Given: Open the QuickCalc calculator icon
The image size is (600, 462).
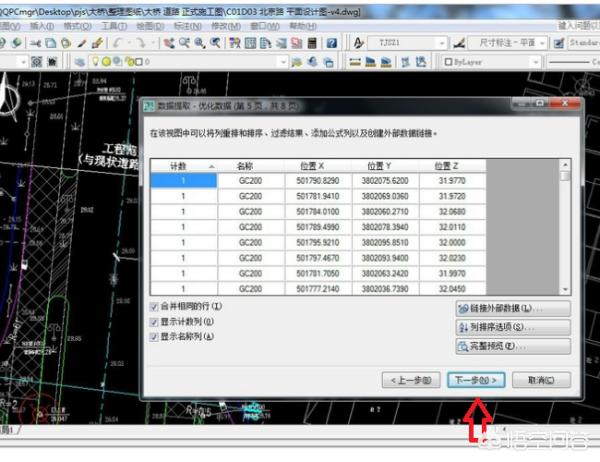Looking at the screenshot, I should point(312,44).
